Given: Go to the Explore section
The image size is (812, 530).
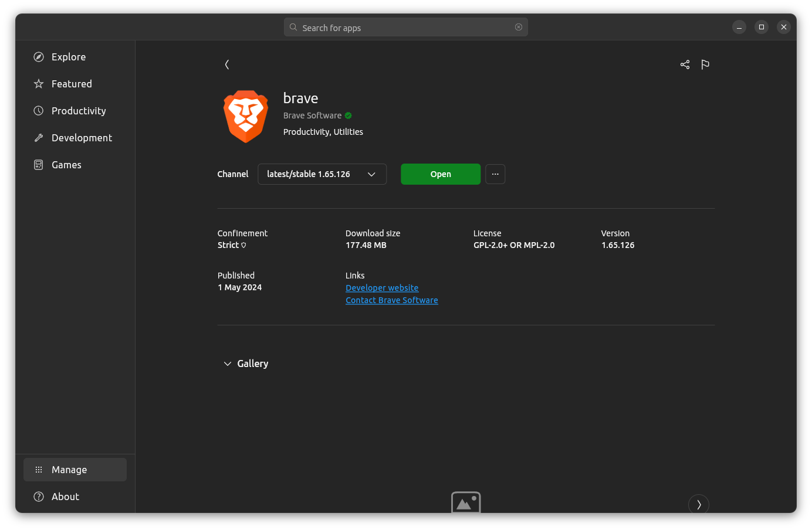Looking at the screenshot, I should point(69,57).
